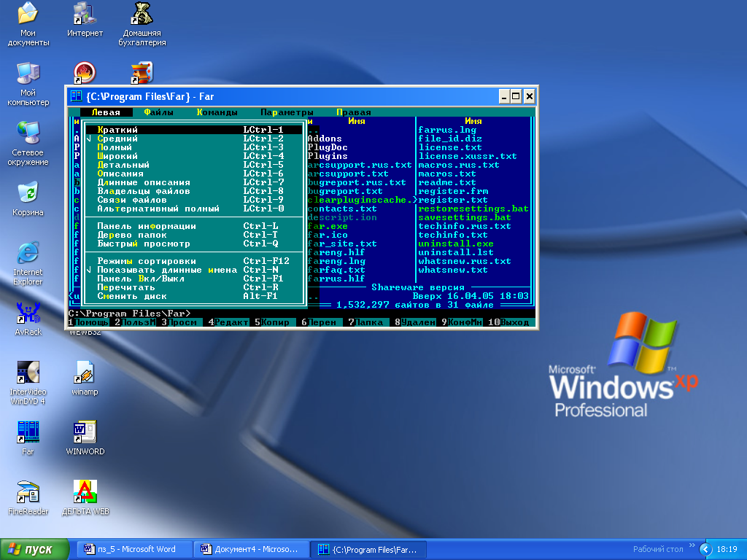Switch to Документ4 Word taskbar button
The width and height of the screenshot is (747, 560).
click(x=251, y=550)
